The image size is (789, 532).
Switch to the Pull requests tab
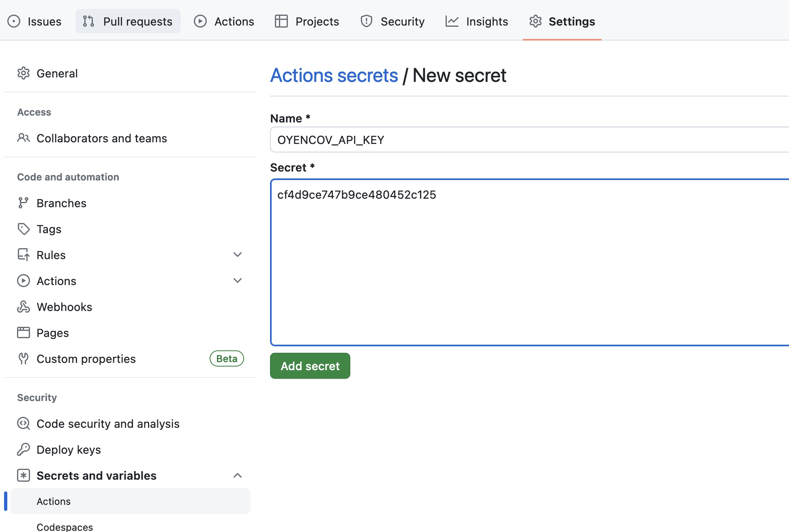click(128, 21)
